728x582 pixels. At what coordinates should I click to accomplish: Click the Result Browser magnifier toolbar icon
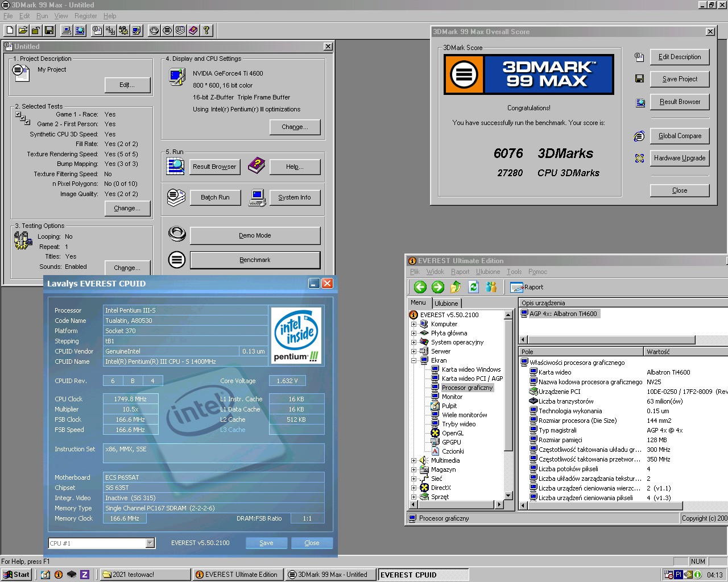(80, 30)
